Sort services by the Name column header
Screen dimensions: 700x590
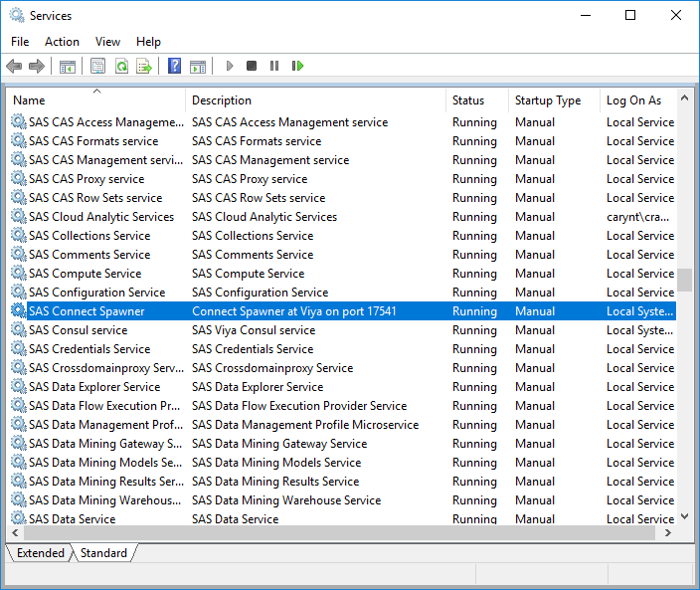click(95, 100)
